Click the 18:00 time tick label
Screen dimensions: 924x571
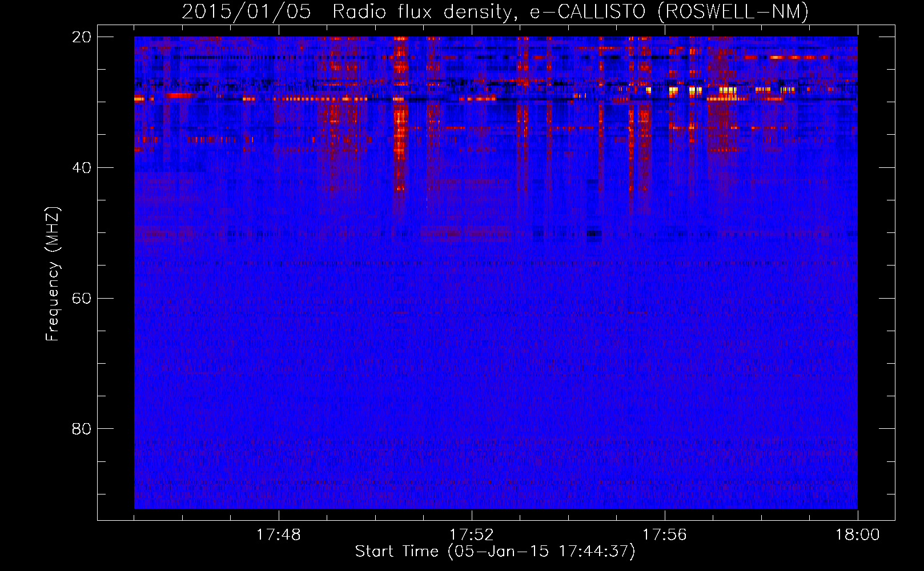click(858, 535)
